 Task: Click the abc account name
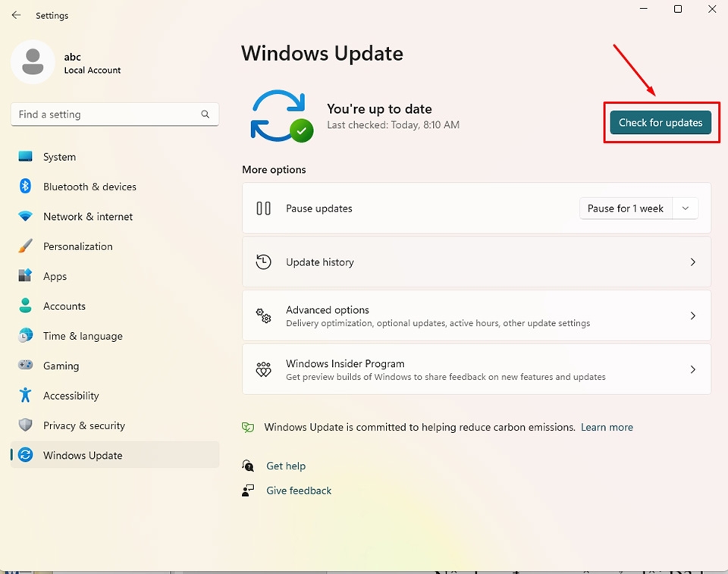pyautogui.click(x=73, y=57)
